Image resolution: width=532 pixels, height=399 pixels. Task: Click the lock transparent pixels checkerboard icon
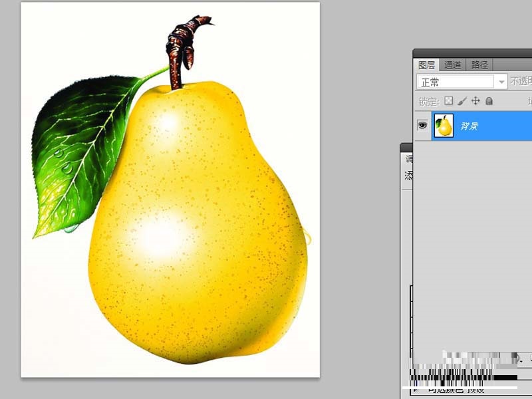[x=450, y=101]
